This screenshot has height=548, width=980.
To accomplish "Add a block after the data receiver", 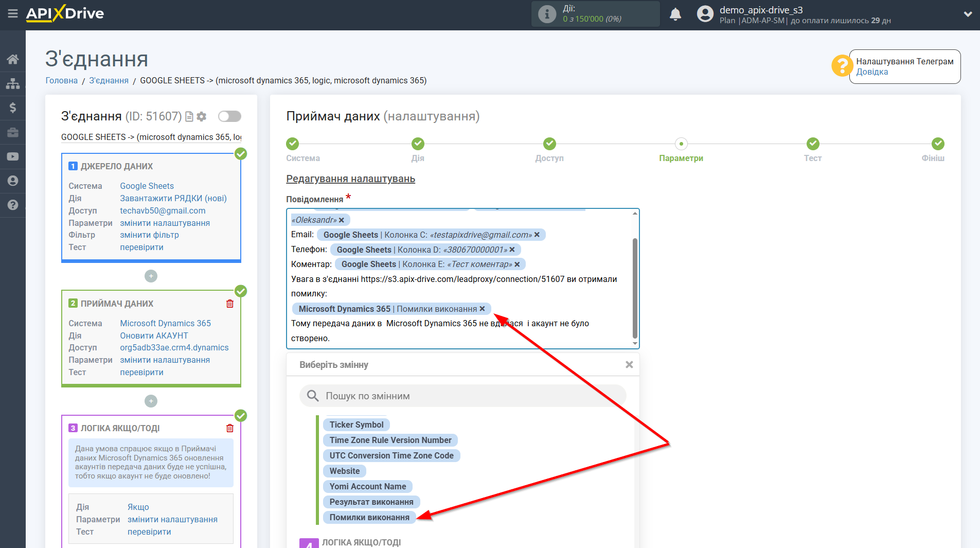I will [151, 401].
